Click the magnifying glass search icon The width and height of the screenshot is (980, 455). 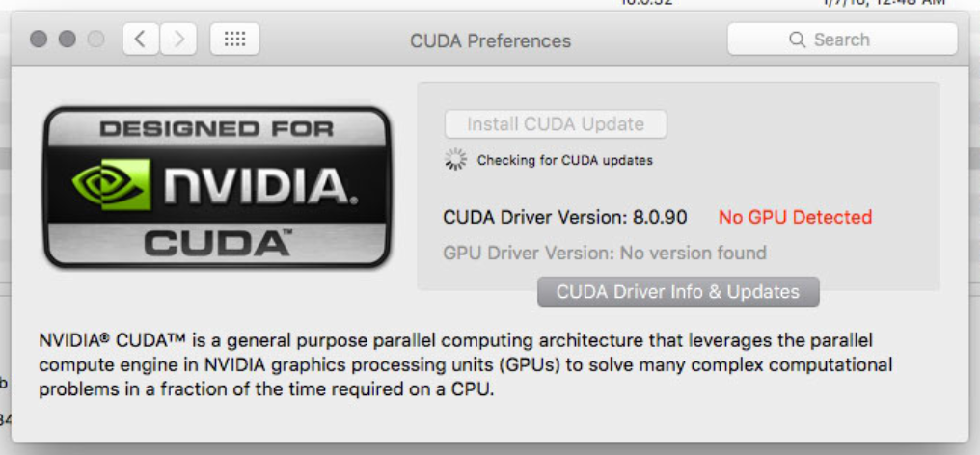797,40
